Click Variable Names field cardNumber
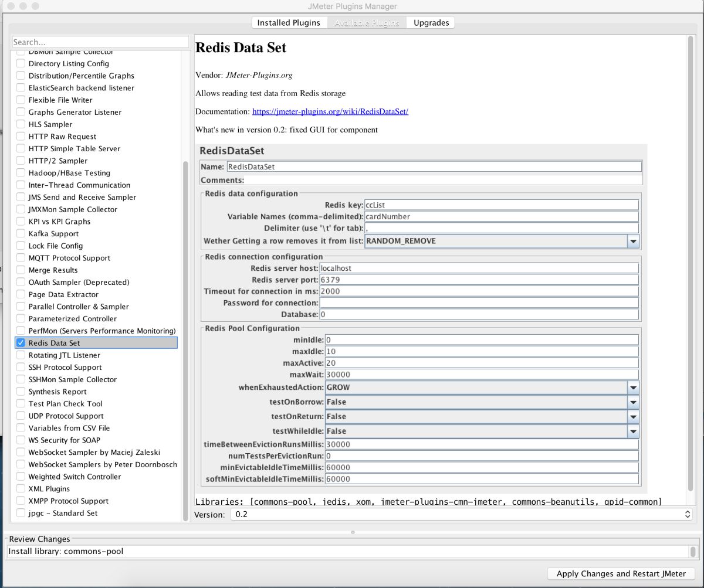Screen dimensions: 704x588 (501, 216)
